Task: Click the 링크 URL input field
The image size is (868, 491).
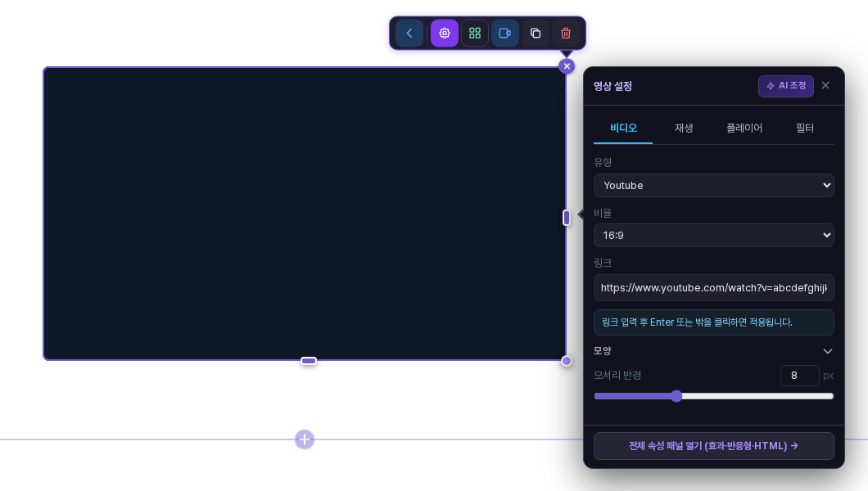Action: pos(714,287)
